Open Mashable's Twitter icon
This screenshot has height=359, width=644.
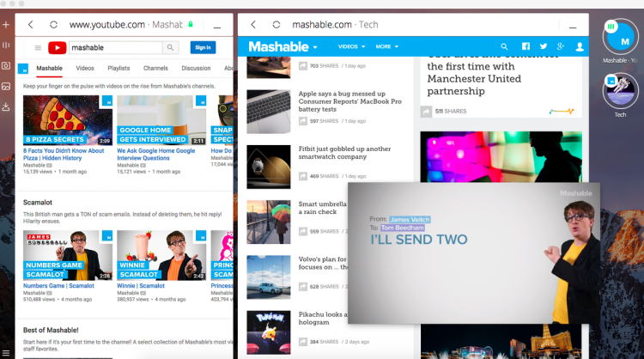click(544, 46)
